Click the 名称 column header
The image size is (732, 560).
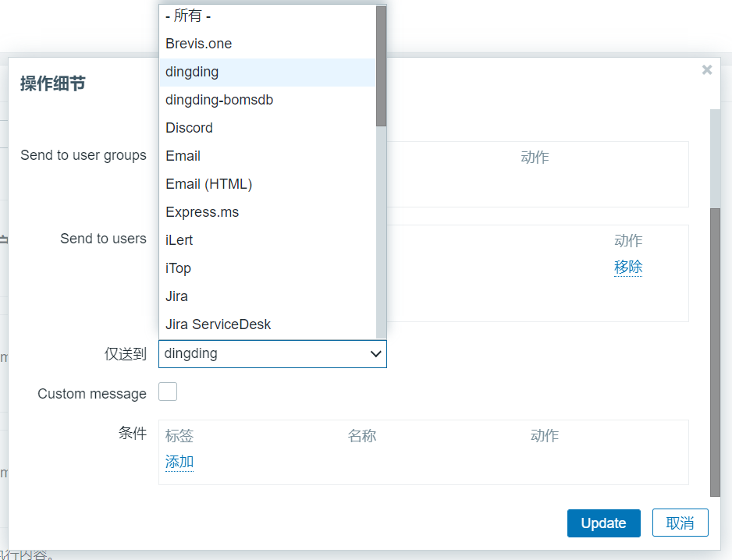[362, 436]
